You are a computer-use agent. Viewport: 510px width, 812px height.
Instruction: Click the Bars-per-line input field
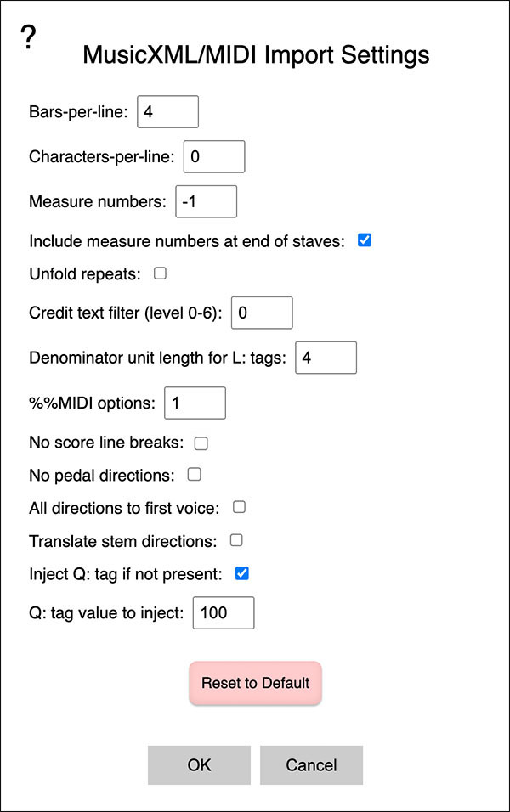[167, 111]
